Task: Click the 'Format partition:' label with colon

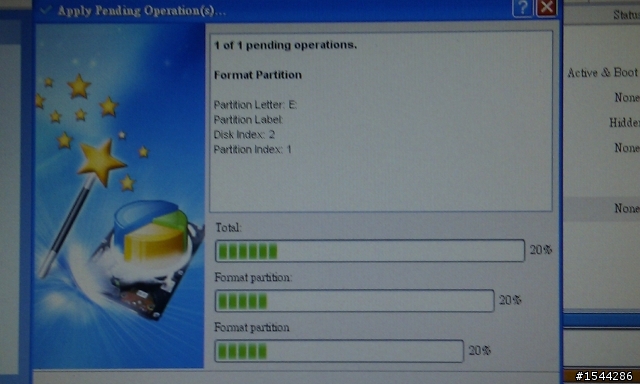Action: tap(253, 277)
